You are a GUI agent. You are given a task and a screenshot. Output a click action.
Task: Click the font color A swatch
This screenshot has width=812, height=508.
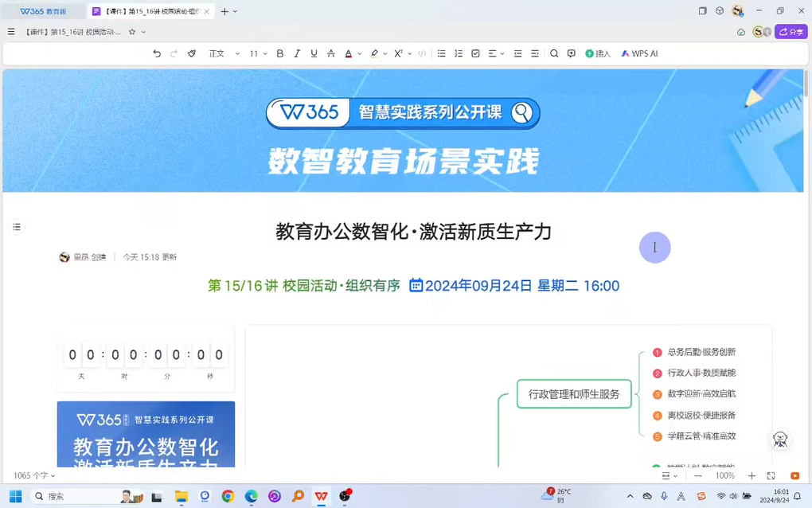(x=348, y=53)
